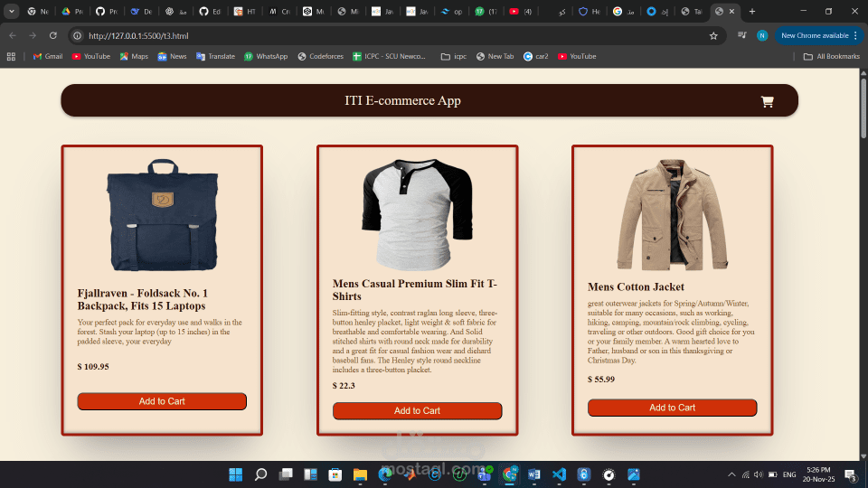Image resolution: width=868 pixels, height=488 pixels.
Task: Click the cotton jacket product image
Action: coord(672,215)
